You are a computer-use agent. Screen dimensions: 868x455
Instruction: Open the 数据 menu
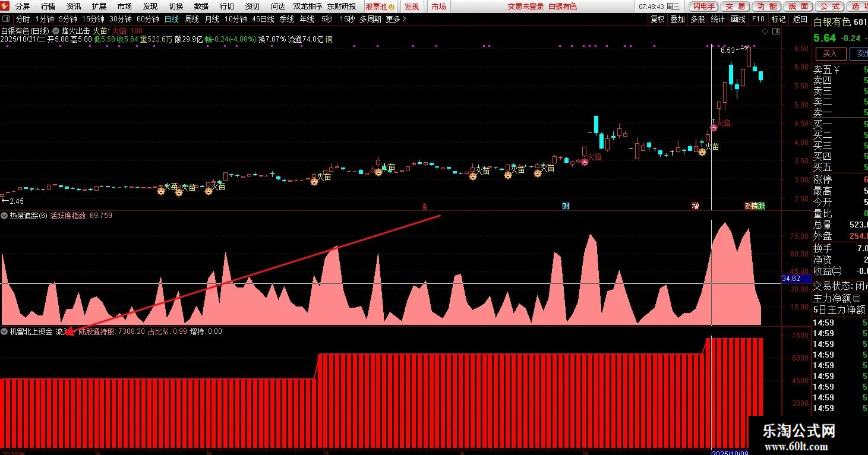coord(201,7)
